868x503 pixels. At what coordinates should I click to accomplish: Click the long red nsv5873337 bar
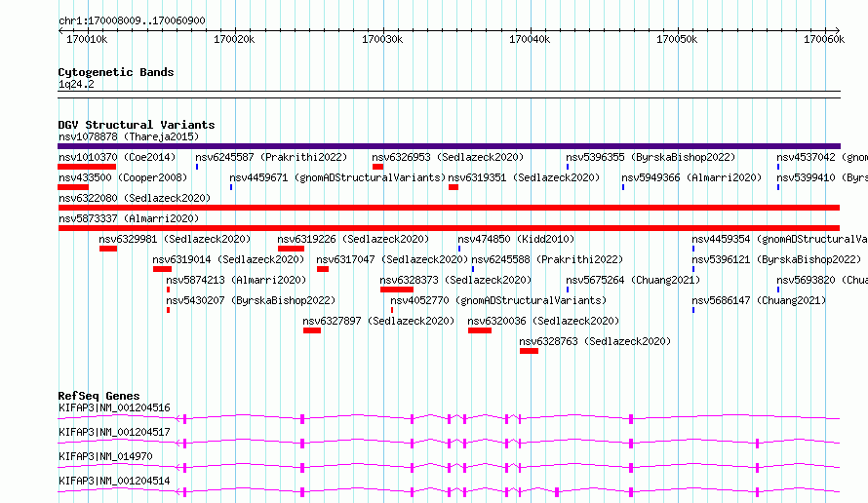click(x=449, y=228)
